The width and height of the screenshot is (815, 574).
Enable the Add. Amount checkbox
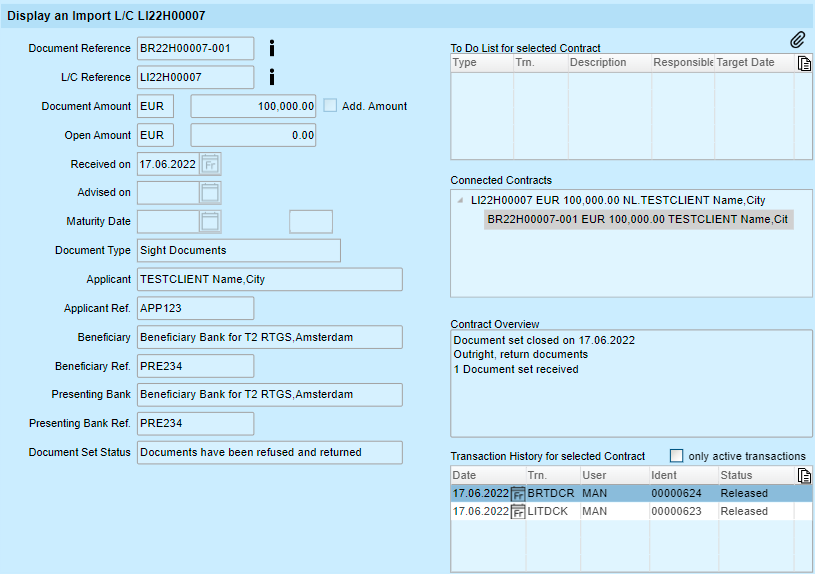[x=331, y=106]
